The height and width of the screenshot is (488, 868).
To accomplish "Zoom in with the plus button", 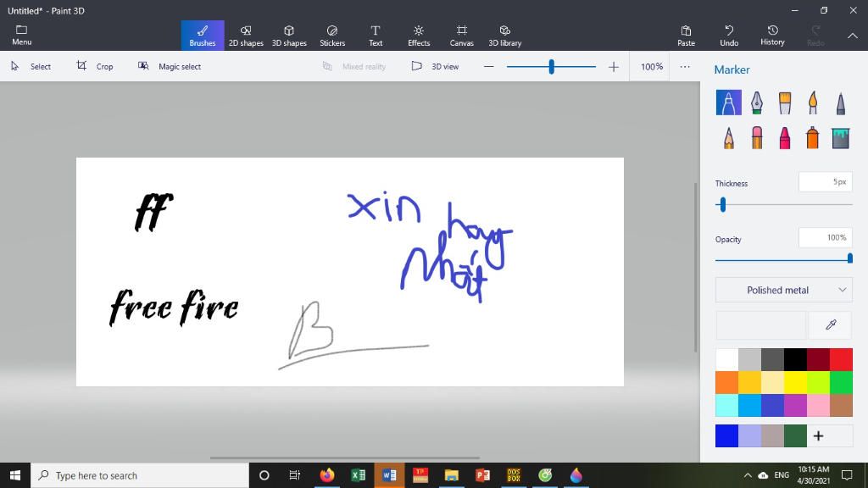I will point(614,66).
